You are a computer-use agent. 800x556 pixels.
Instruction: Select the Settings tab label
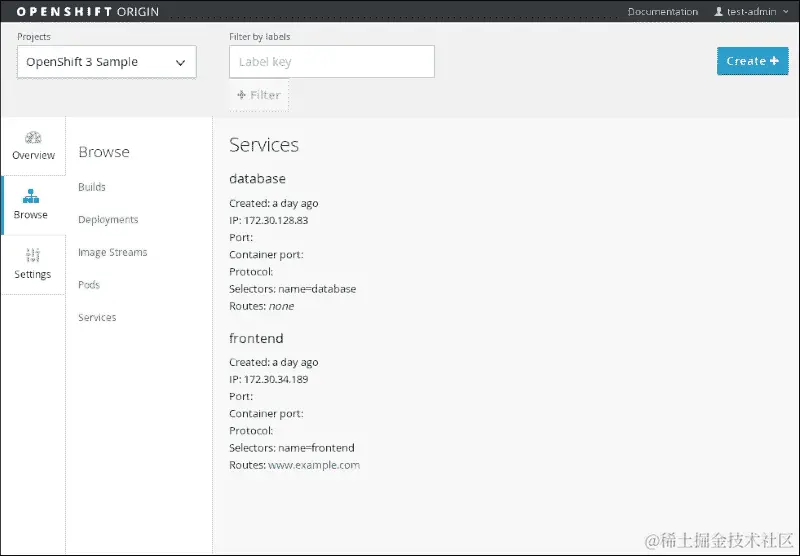click(33, 274)
